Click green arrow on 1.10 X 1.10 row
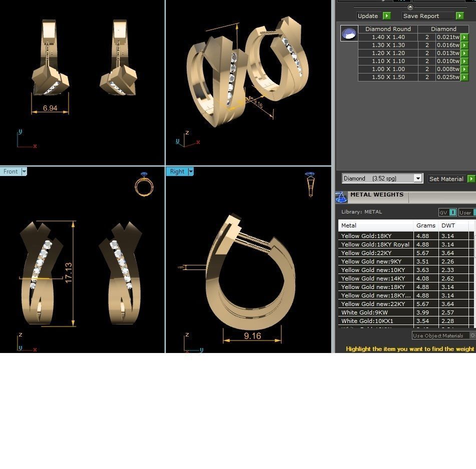 pos(464,61)
